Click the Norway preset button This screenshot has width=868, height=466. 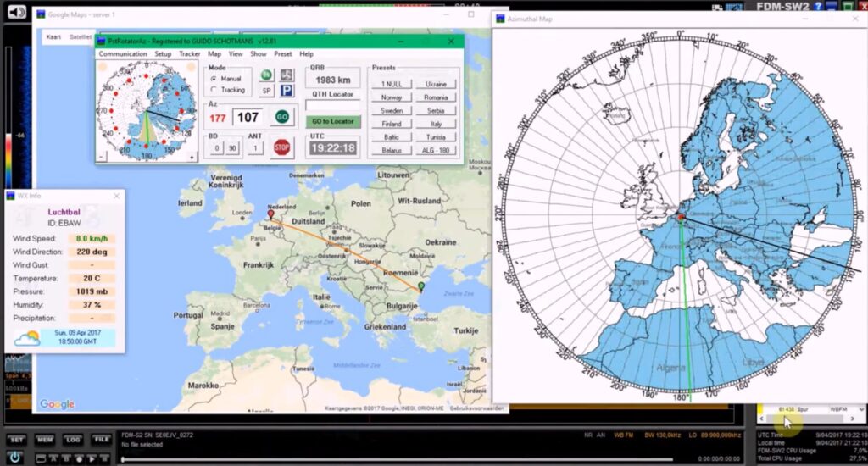click(392, 97)
